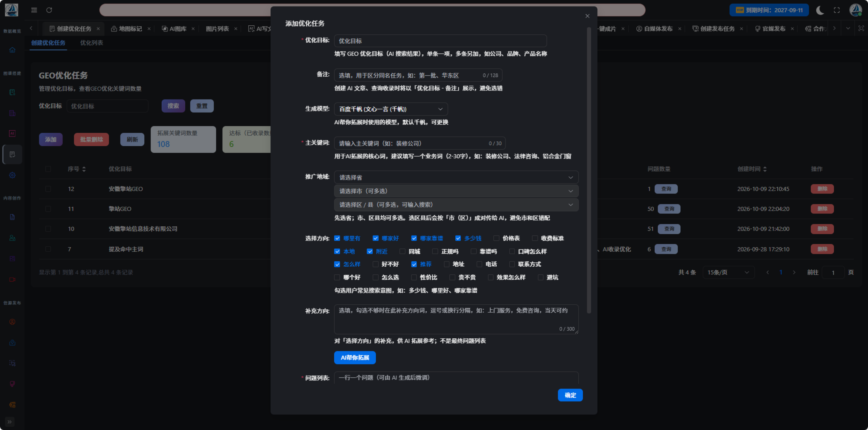Image resolution: width=868 pixels, height=430 pixels.
Task: Check the 价格表 direction checkbox
Action: coord(496,238)
